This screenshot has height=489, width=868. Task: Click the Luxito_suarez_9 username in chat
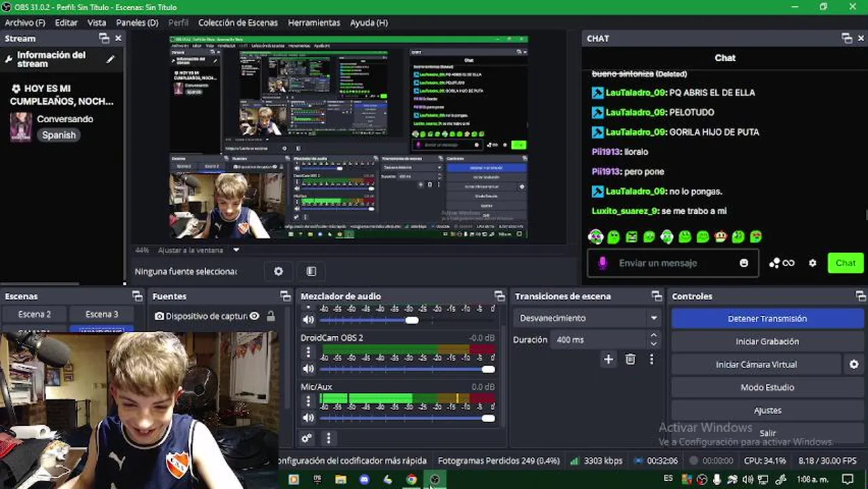click(x=624, y=211)
